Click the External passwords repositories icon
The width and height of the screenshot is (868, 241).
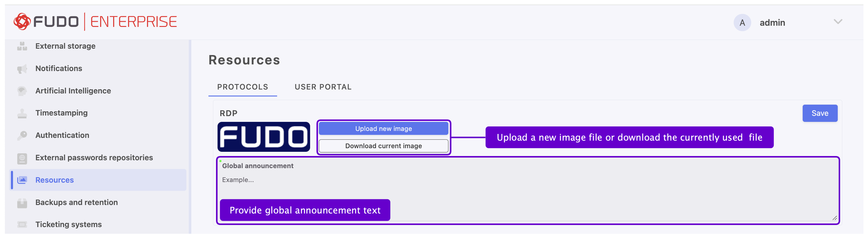(x=22, y=158)
